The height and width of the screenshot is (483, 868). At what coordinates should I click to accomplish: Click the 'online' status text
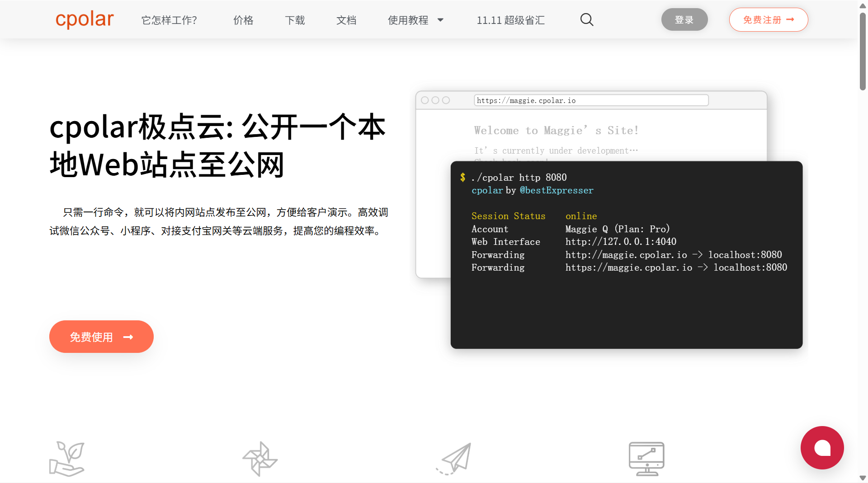pyautogui.click(x=581, y=216)
